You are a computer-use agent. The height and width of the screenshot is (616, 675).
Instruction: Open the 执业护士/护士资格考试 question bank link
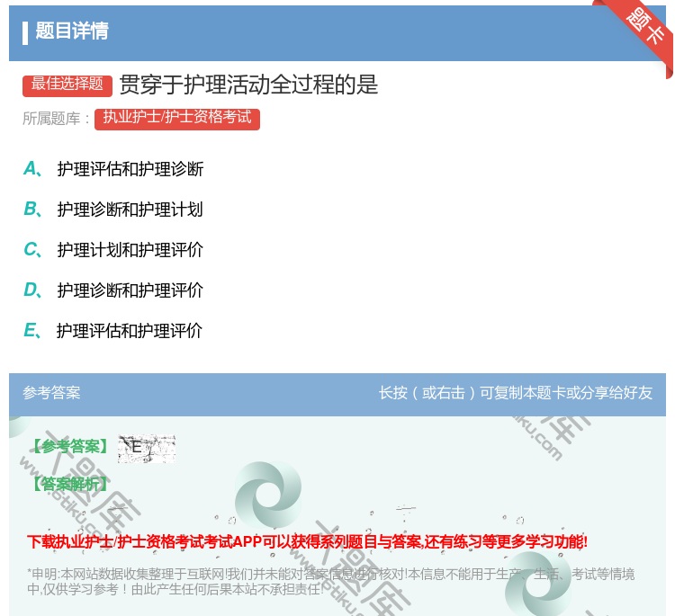point(177,119)
